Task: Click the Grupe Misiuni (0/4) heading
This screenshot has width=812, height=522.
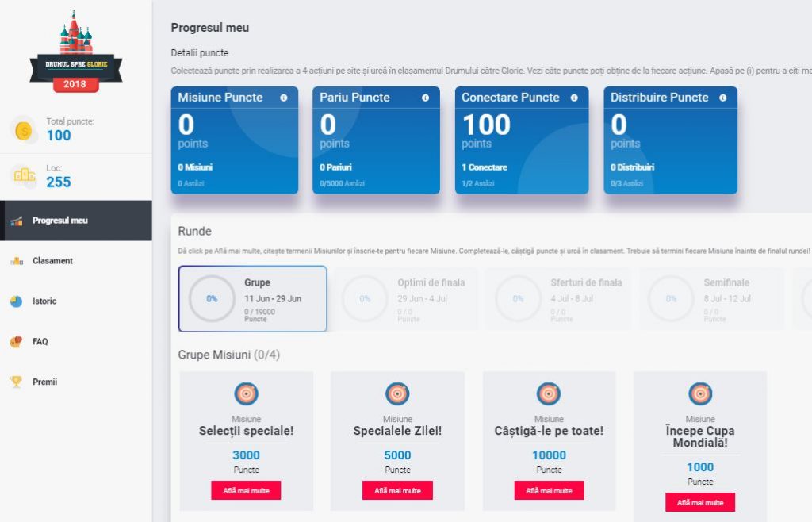Action: coord(229,355)
